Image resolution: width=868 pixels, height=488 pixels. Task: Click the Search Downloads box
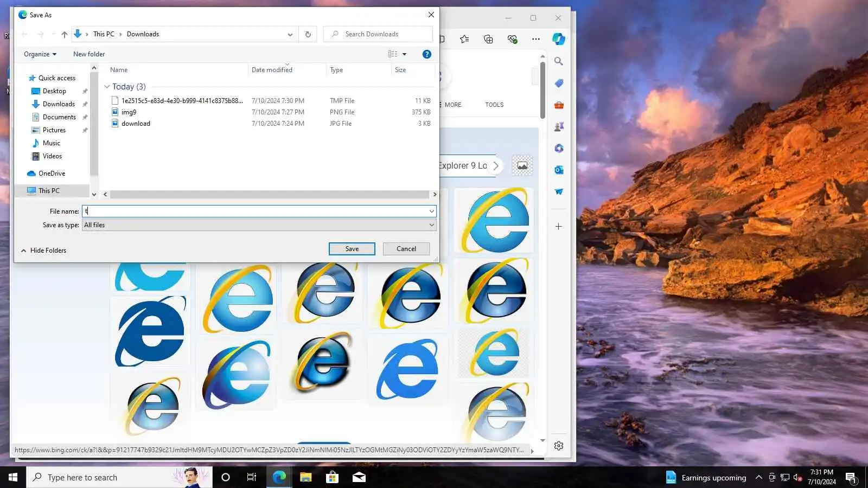[x=378, y=34]
